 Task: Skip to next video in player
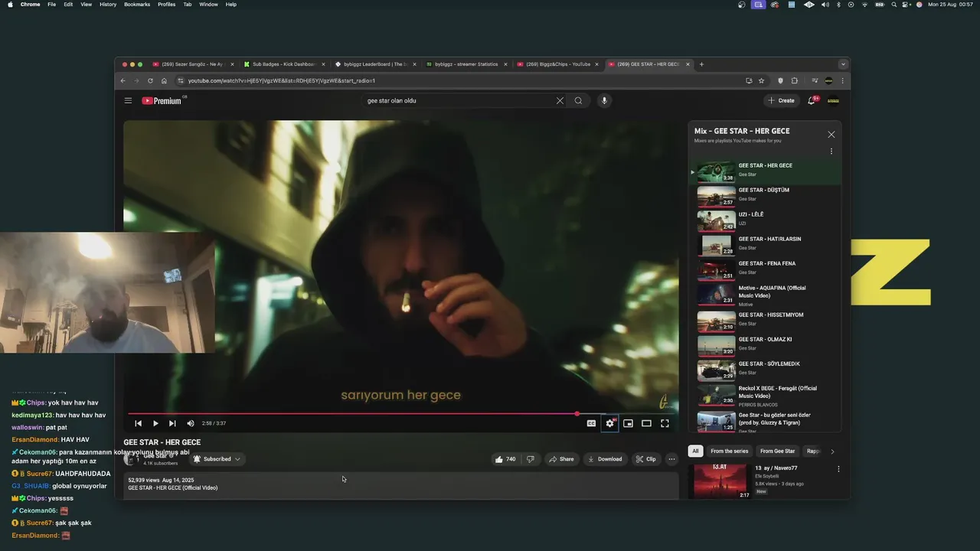172,423
